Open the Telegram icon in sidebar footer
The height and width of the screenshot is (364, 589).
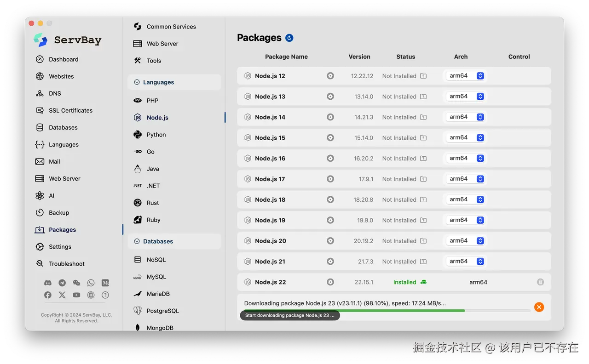coord(62,283)
